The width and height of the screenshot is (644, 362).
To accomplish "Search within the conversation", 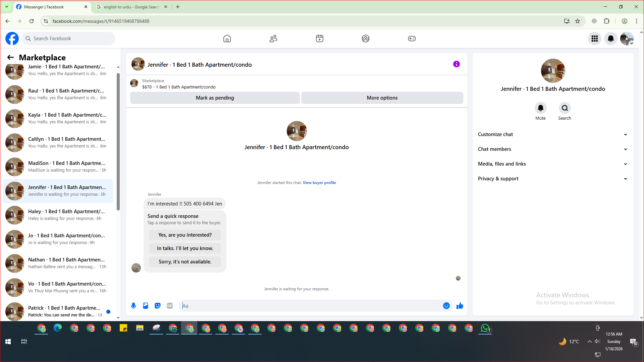I will point(565,108).
